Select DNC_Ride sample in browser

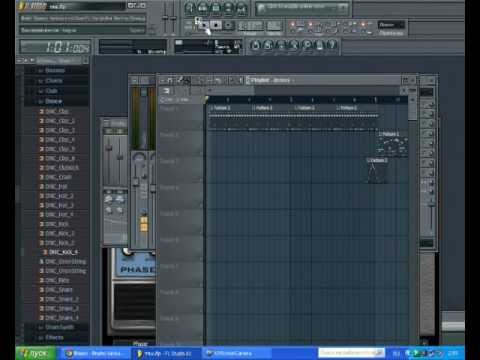57,280
